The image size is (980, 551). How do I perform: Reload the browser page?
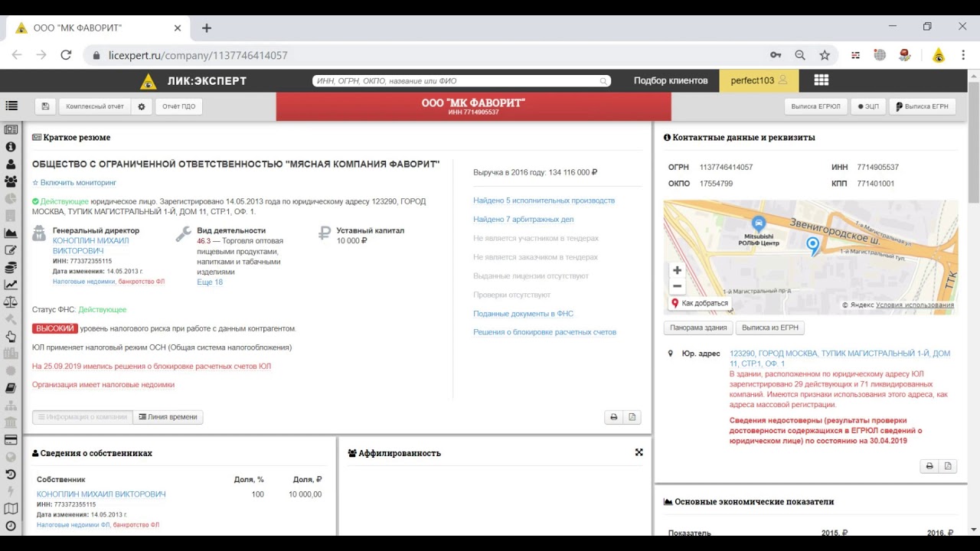[66, 55]
